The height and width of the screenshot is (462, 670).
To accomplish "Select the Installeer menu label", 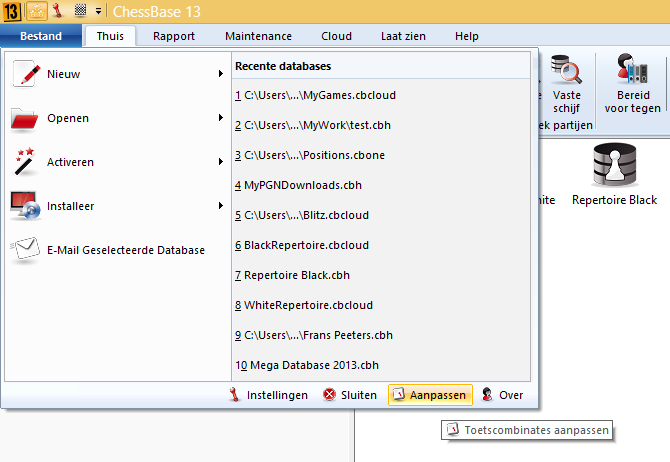I will (x=71, y=206).
